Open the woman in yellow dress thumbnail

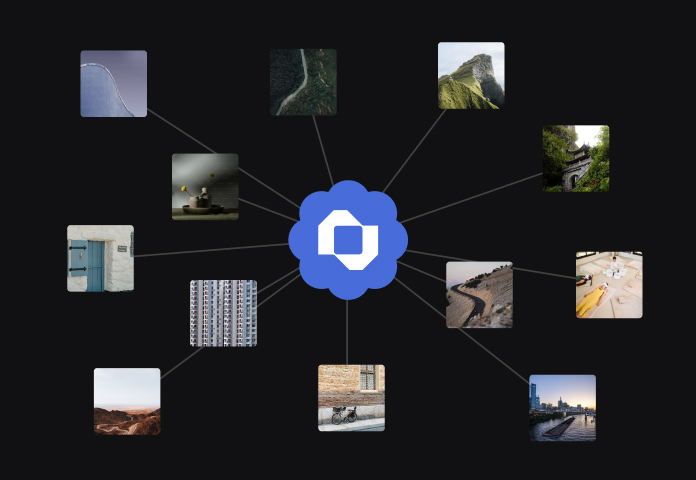[609, 285]
